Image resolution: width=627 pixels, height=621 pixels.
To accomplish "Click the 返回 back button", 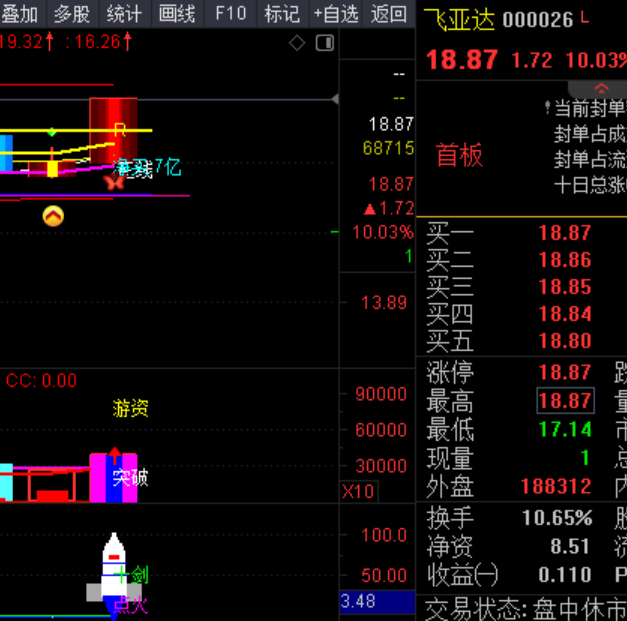I will (388, 14).
